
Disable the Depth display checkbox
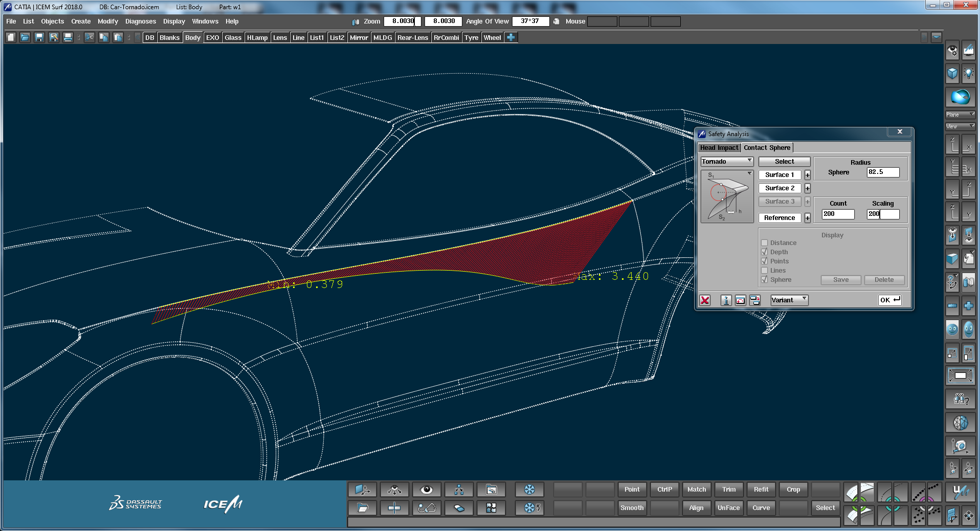[765, 252]
